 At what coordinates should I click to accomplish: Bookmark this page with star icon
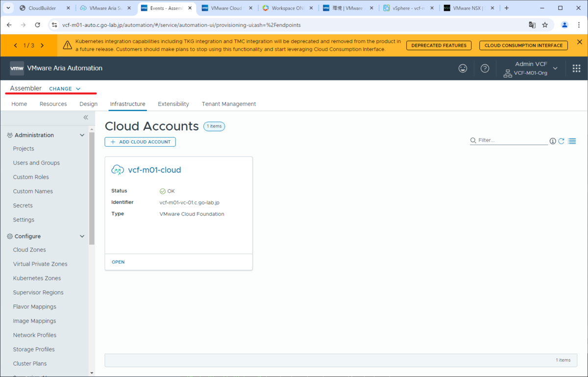(x=545, y=25)
